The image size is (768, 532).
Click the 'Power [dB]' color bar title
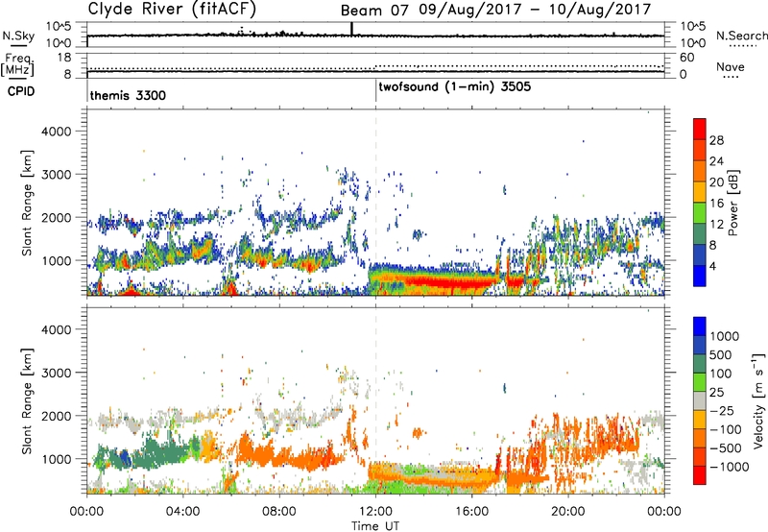pyautogui.click(x=732, y=203)
